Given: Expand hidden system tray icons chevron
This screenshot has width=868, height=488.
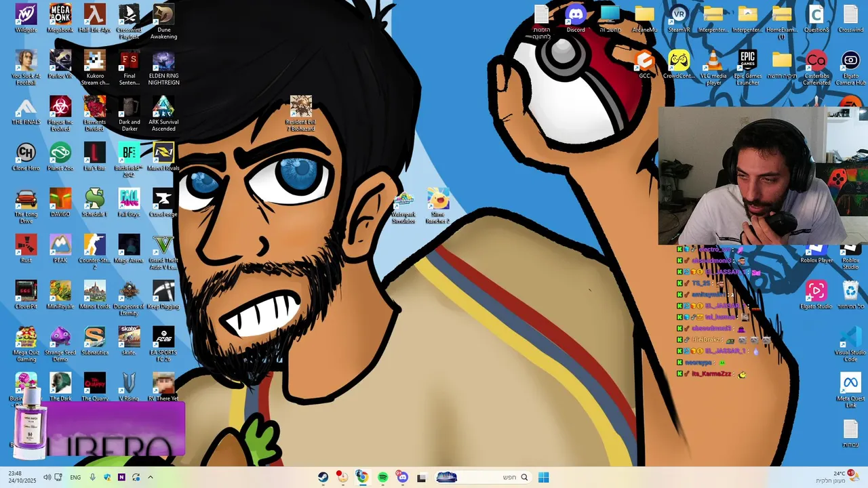Looking at the screenshot, I should 151,477.
